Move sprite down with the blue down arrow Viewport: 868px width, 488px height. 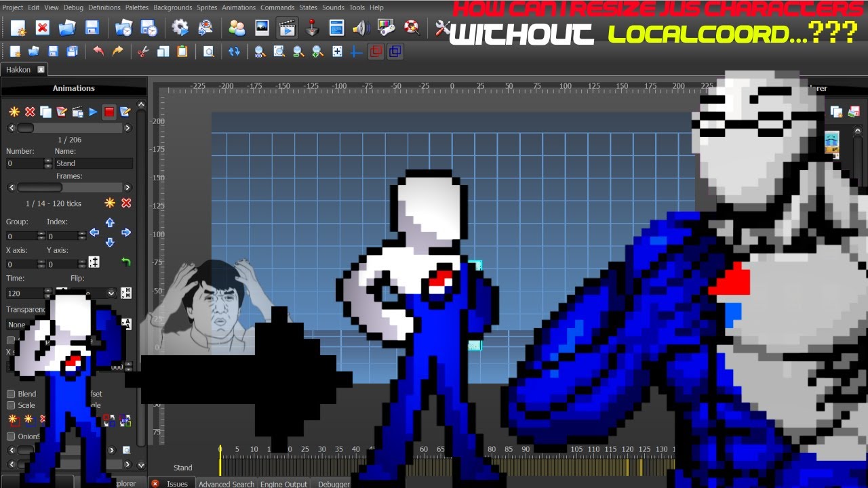tap(110, 242)
